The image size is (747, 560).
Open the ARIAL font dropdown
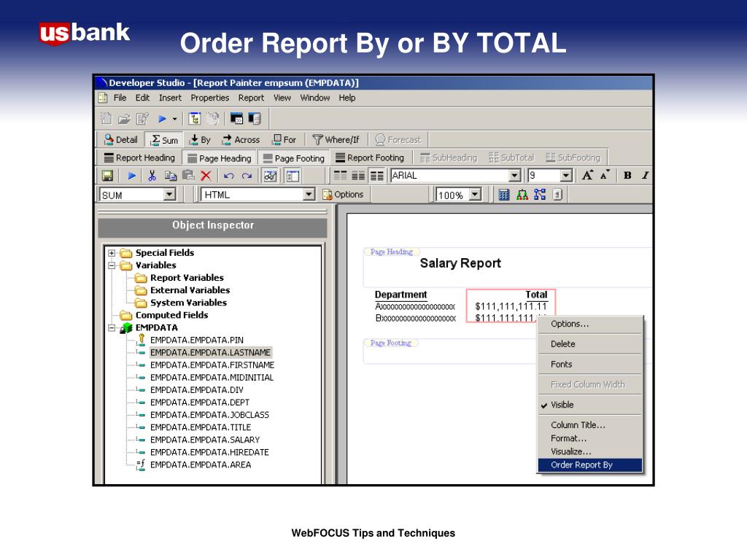tap(514, 176)
